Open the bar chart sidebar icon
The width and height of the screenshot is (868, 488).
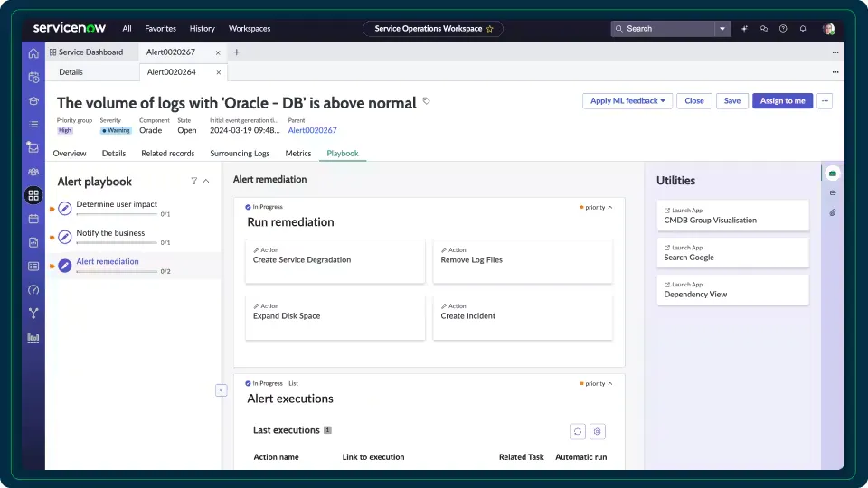tap(33, 337)
